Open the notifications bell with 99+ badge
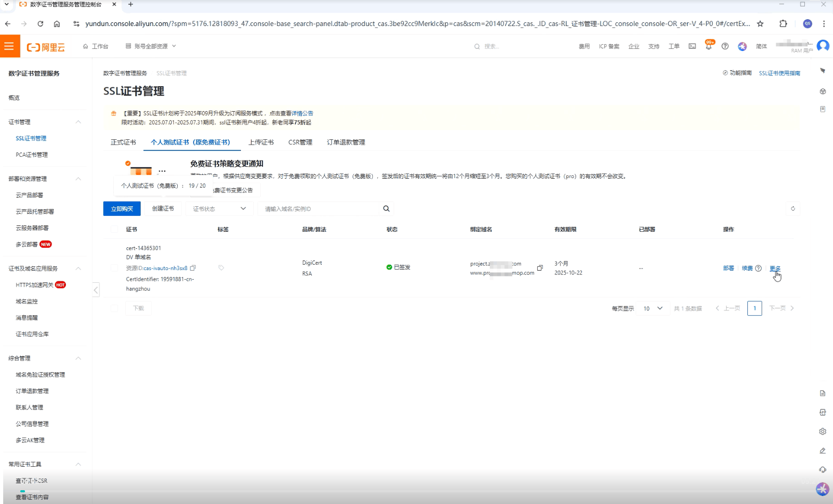833x504 pixels. tap(709, 46)
